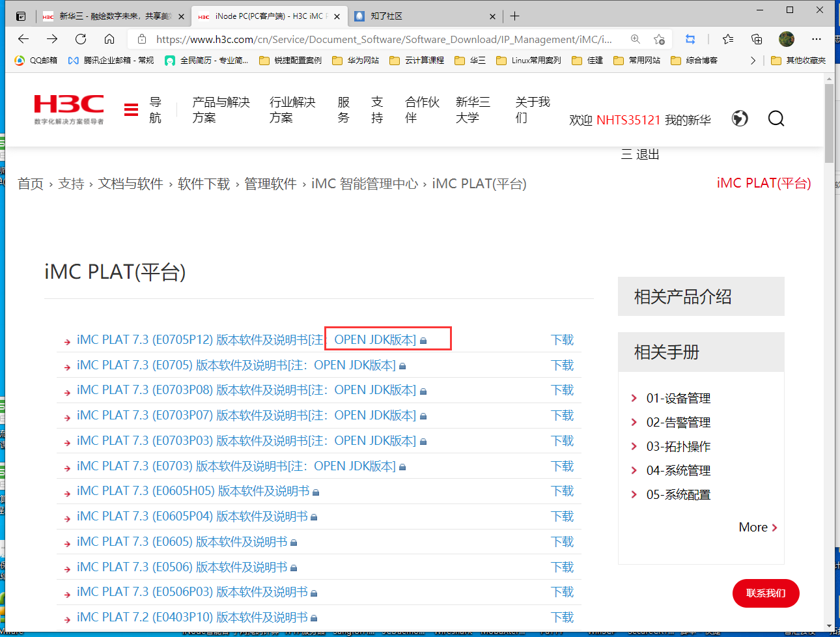Open the 华为网站 bookmark folder
840x637 pixels.
tap(356, 61)
